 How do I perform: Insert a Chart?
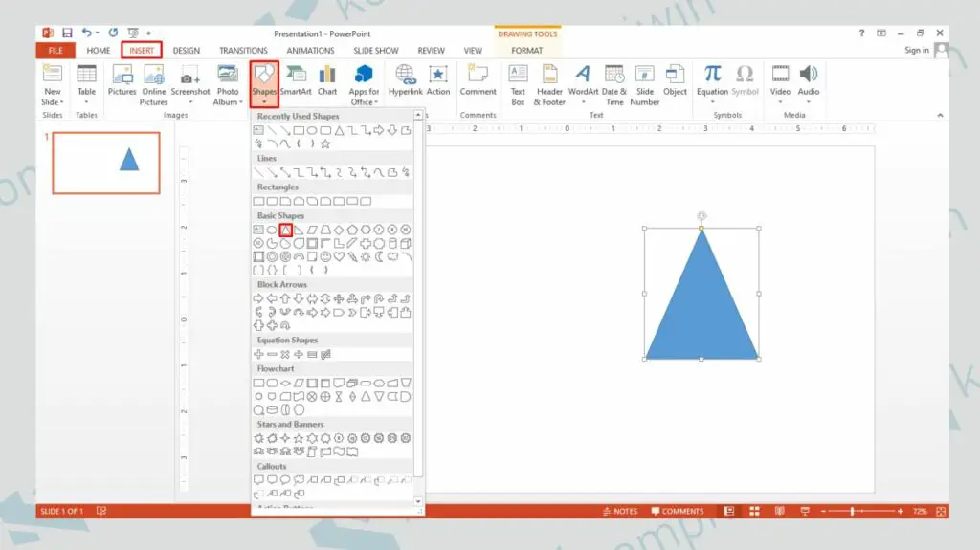click(327, 80)
